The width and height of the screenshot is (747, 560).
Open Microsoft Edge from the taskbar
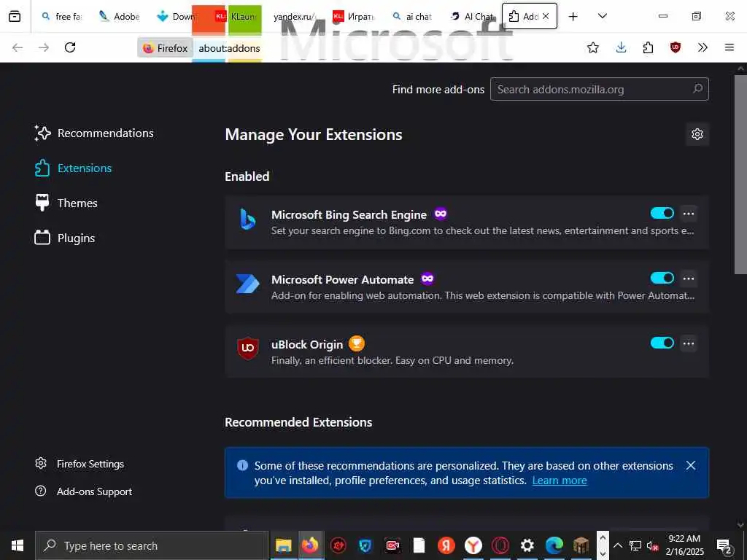(x=554, y=545)
